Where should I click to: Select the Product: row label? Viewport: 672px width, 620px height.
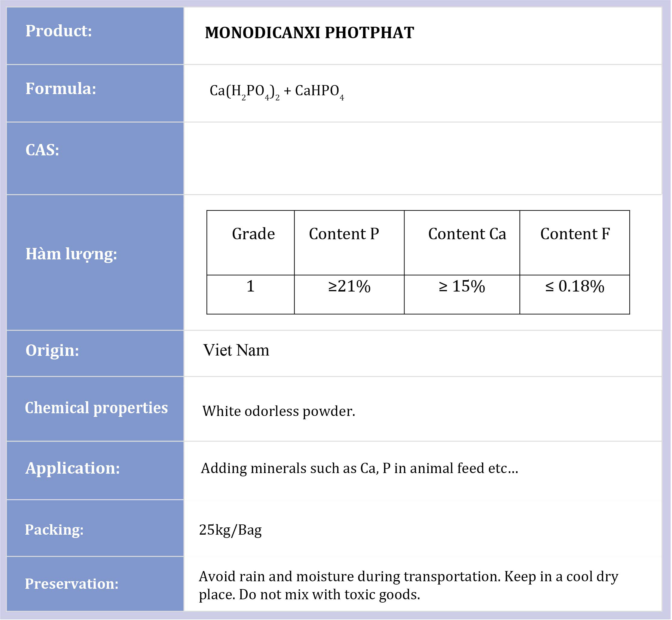59,31
